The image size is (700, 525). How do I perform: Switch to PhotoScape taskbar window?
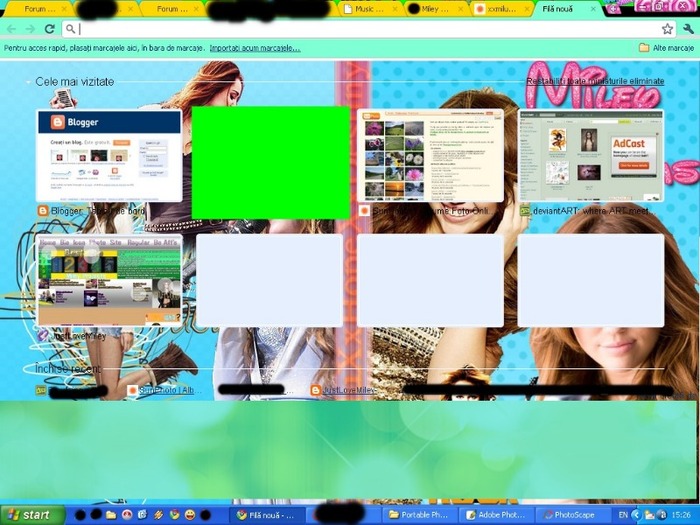click(573, 515)
